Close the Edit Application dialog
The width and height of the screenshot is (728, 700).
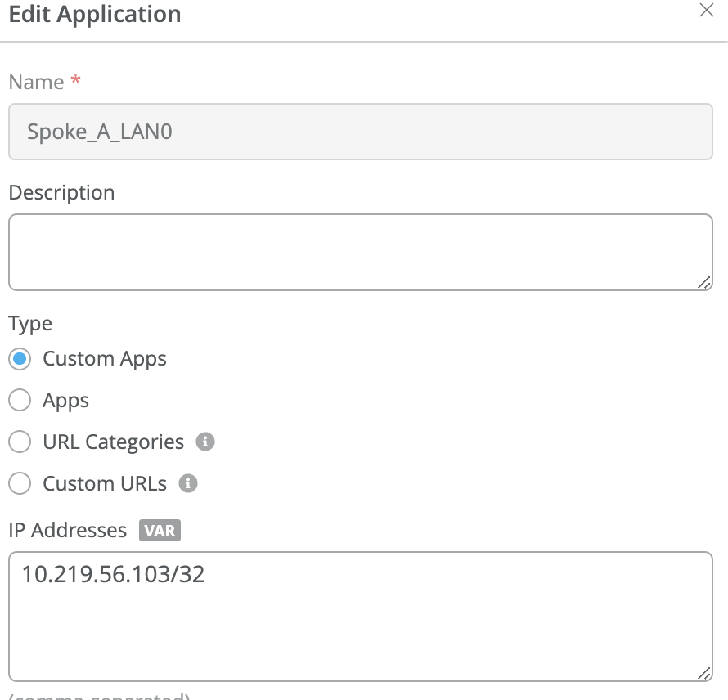[x=706, y=11]
